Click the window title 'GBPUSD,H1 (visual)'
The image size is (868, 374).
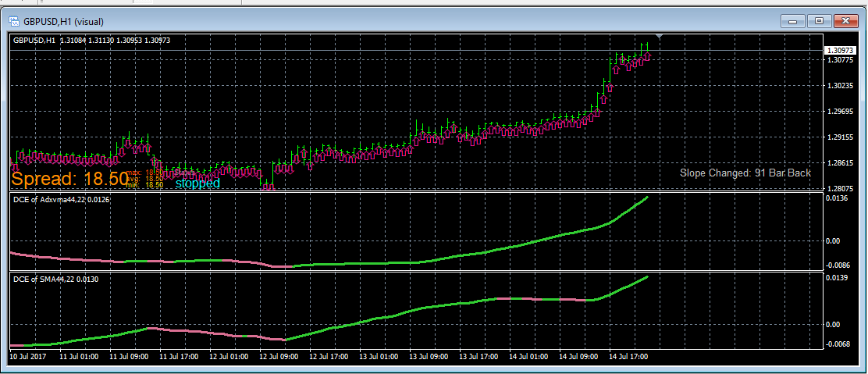(63, 22)
